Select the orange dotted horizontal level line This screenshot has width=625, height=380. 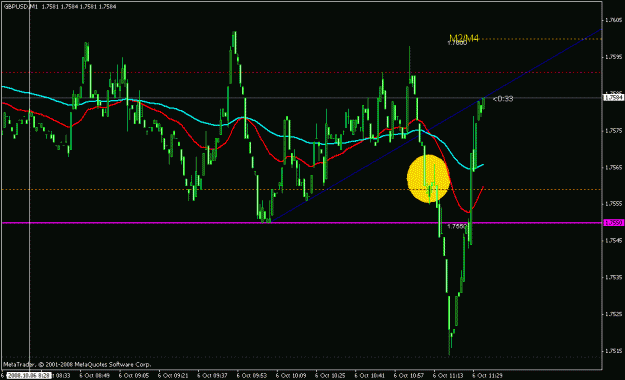tap(301, 189)
